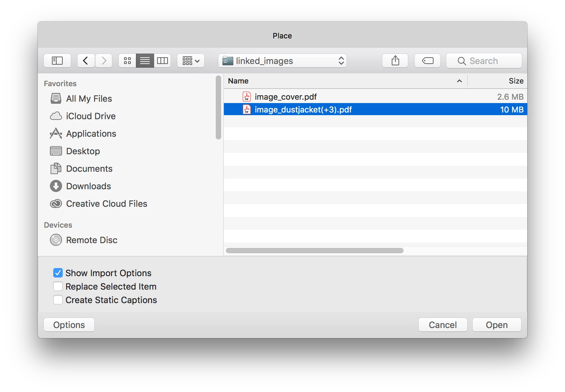Click Open to place the file
Screen dimensions: 565x392
tap(497, 325)
